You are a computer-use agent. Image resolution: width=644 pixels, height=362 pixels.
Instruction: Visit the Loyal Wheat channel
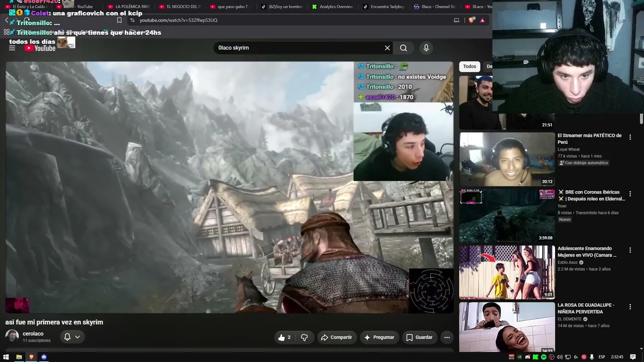(569, 149)
